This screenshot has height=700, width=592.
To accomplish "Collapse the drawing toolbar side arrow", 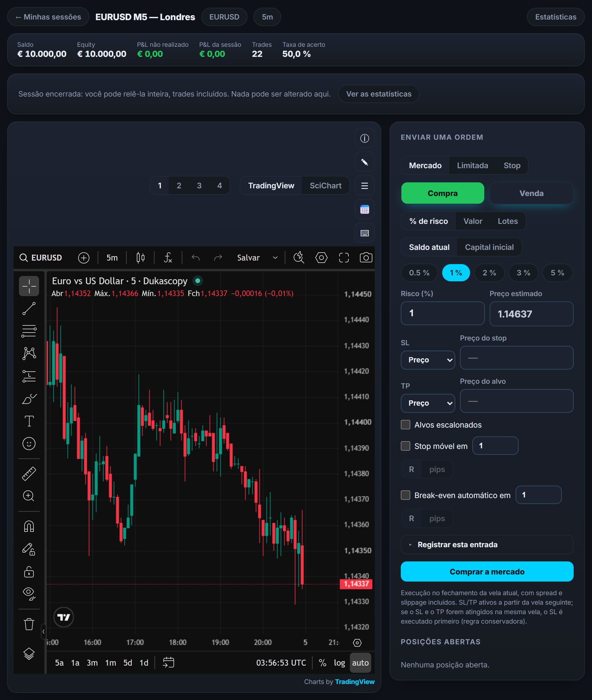I will coord(43,632).
